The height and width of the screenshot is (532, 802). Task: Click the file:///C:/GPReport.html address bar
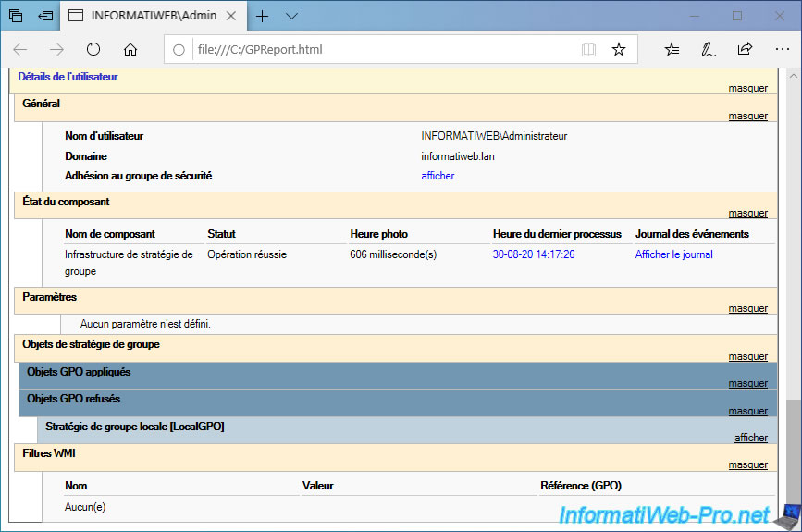pos(370,49)
